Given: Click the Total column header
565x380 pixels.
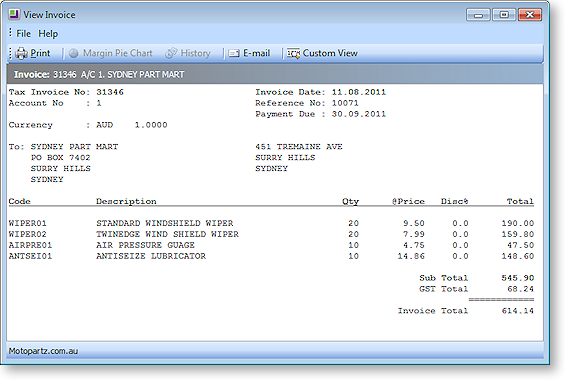Looking at the screenshot, I should [520, 201].
